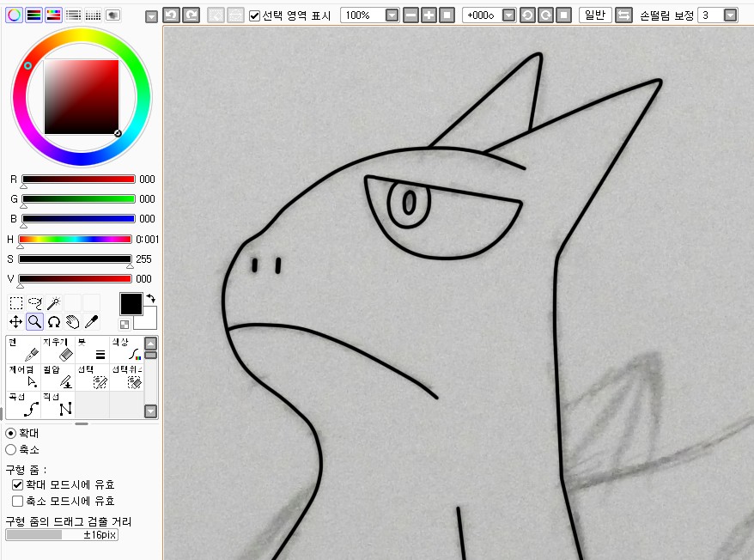
Task: Select the 확대 radio button
Action: click(10, 434)
